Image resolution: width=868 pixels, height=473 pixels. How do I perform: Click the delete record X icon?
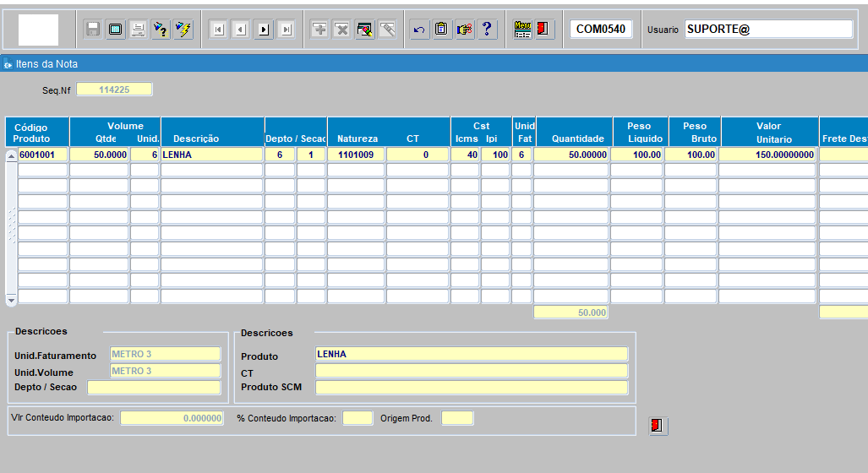click(341, 30)
